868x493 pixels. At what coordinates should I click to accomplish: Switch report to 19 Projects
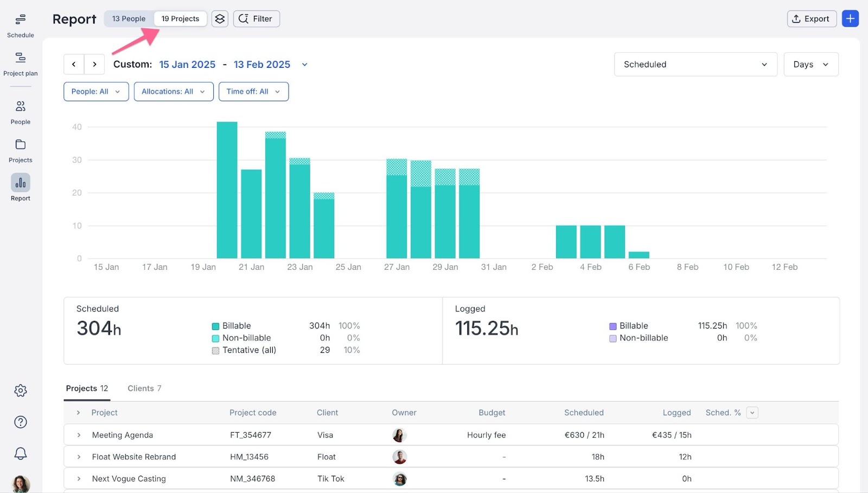(180, 19)
